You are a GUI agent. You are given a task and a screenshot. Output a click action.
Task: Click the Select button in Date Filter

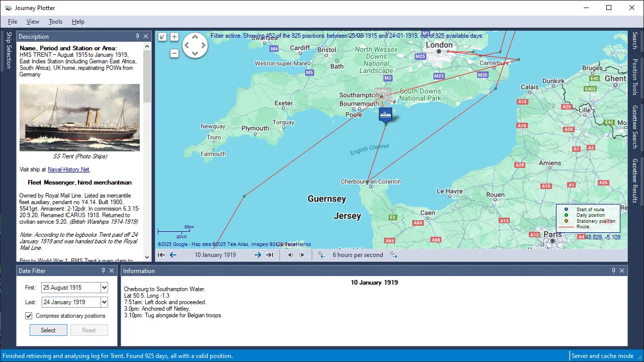(x=48, y=330)
